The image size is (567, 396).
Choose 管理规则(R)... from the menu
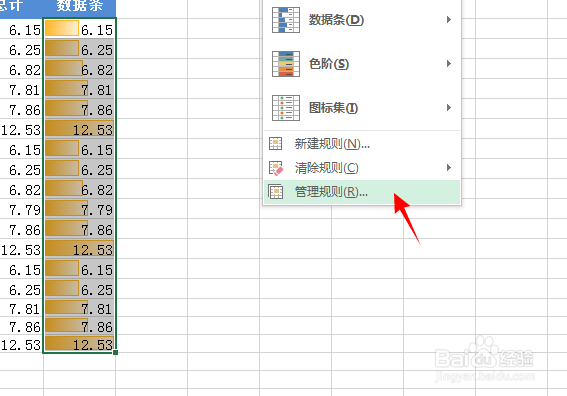pyautogui.click(x=362, y=192)
